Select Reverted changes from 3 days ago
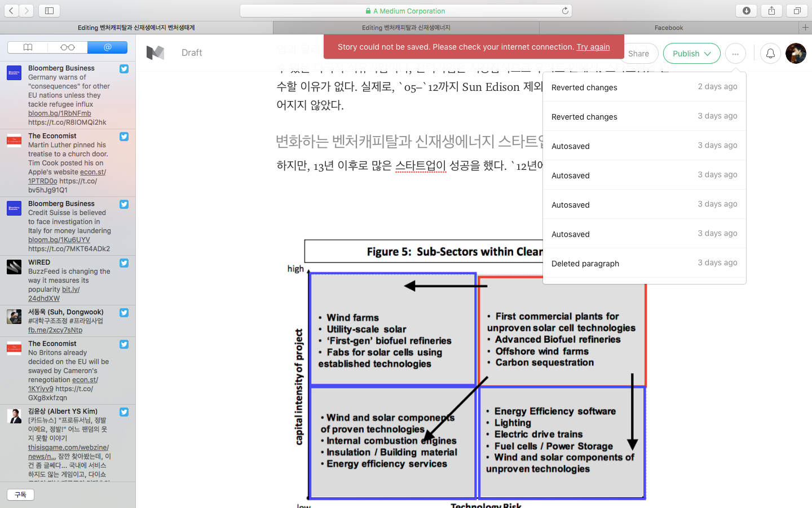Viewport: 812px width, 508px height. [x=645, y=116]
